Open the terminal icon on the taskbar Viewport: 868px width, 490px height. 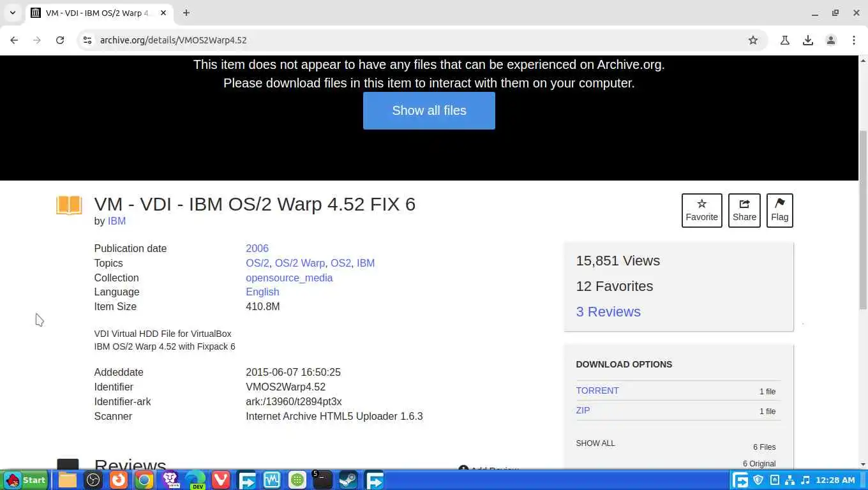[x=322, y=480]
